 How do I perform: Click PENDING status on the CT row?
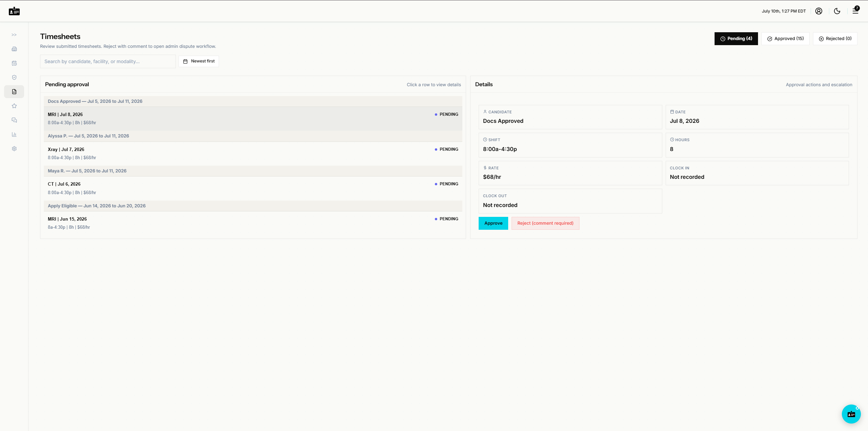point(446,184)
